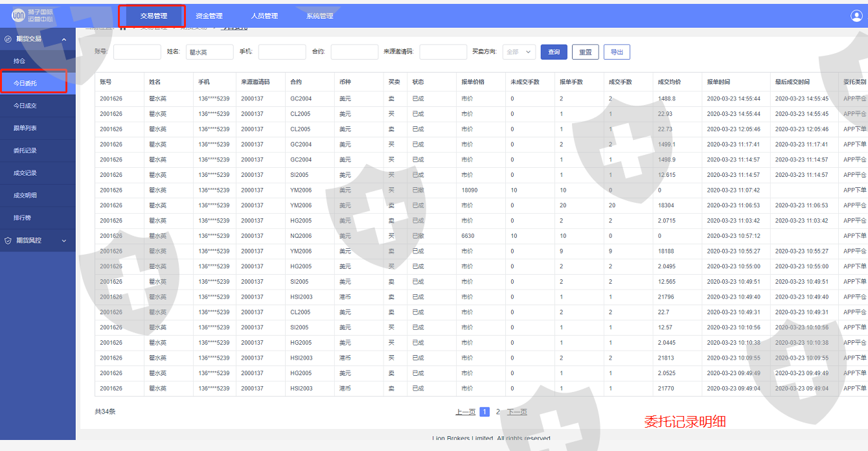Click the shield icon beside 期货风控
The image size is (868, 451).
pyautogui.click(x=8, y=240)
